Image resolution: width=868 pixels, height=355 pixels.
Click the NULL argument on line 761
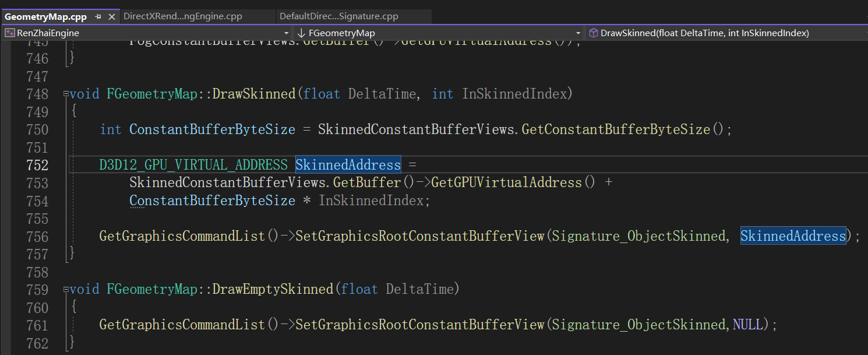(748, 325)
